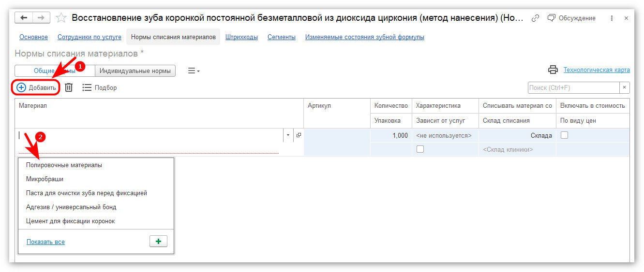Print using the printer icon
The height and width of the screenshot is (272, 644).
(553, 70)
